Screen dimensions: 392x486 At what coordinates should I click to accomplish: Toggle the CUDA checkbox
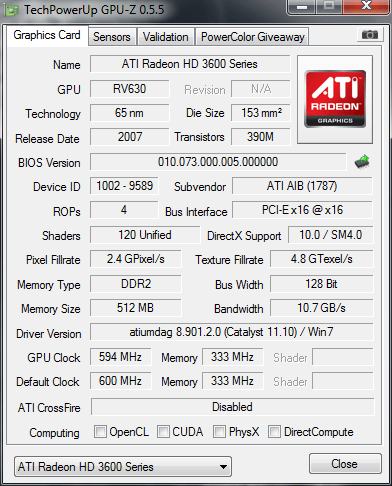point(163,431)
